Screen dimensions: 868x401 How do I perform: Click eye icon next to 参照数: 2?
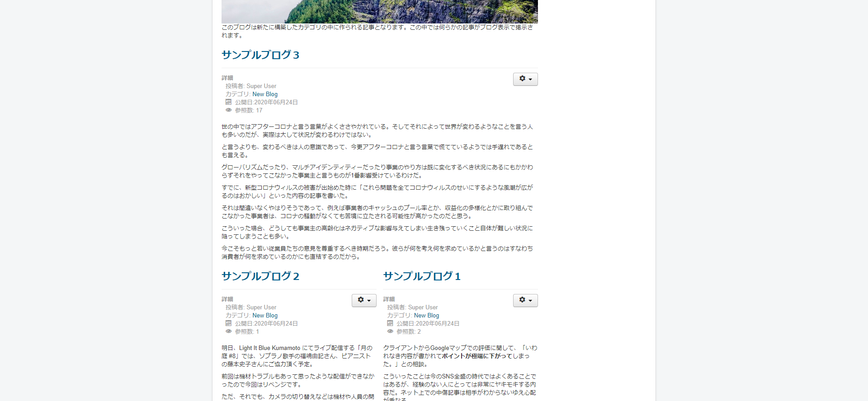tap(390, 331)
